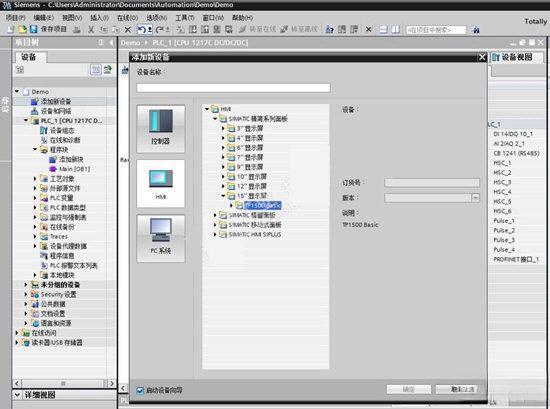Screen dimensions: 550x409
Task: Click the project tree scroll right arrow
Action: pyautogui.click(x=112, y=383)
